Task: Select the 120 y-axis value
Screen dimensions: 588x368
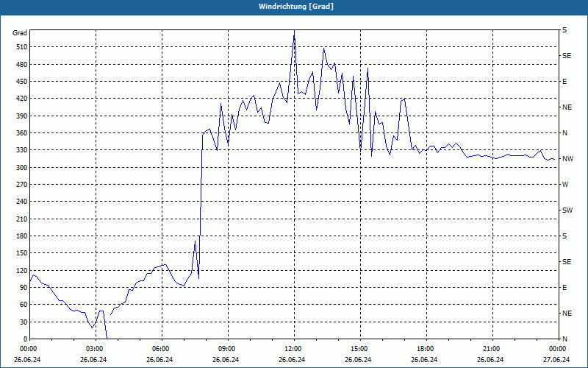Action: click(22, 270)
